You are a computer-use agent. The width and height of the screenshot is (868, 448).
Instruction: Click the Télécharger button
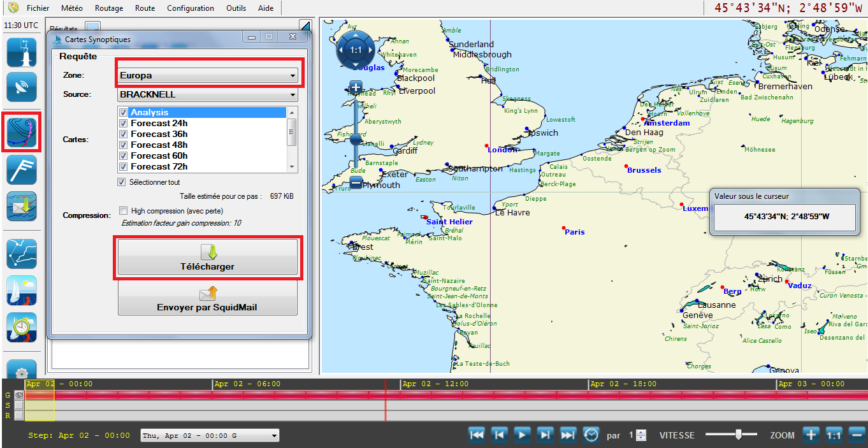(x=208, y=257)
